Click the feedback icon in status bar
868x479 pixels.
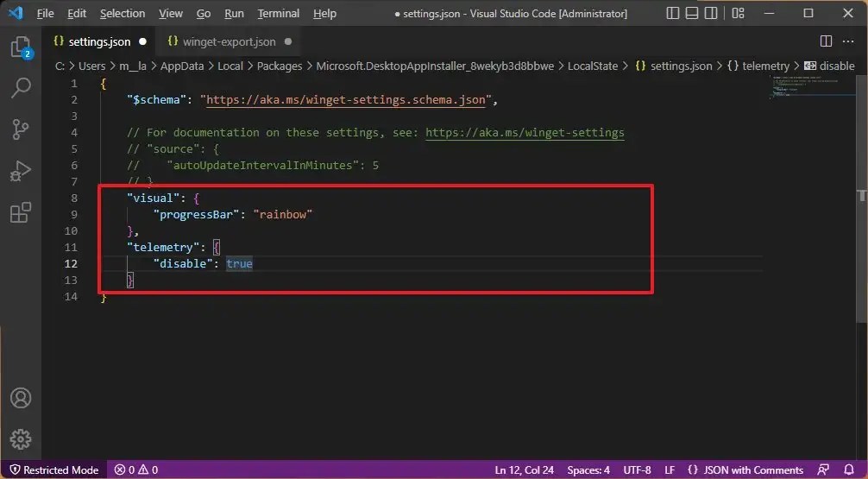(824, 470)
